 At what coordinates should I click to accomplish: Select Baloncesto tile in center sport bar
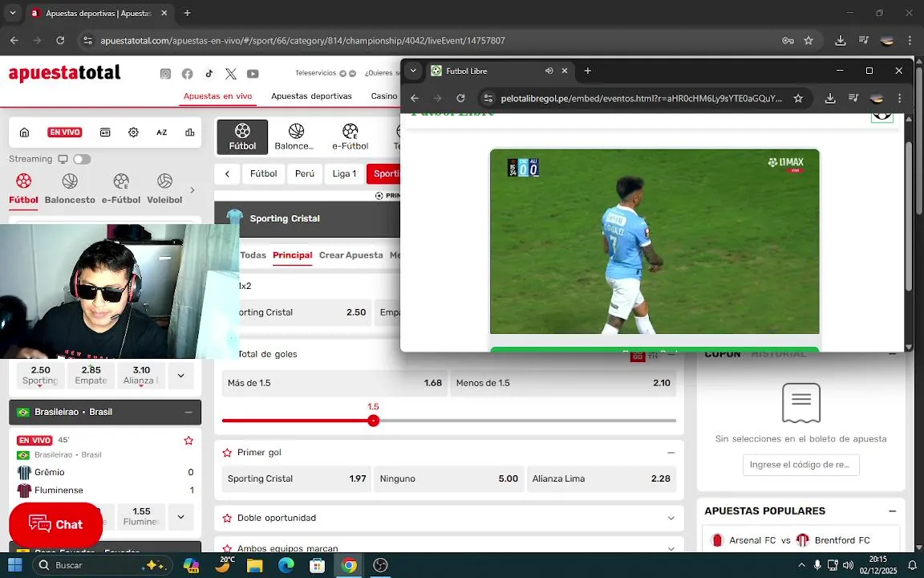tap(294, 136)
